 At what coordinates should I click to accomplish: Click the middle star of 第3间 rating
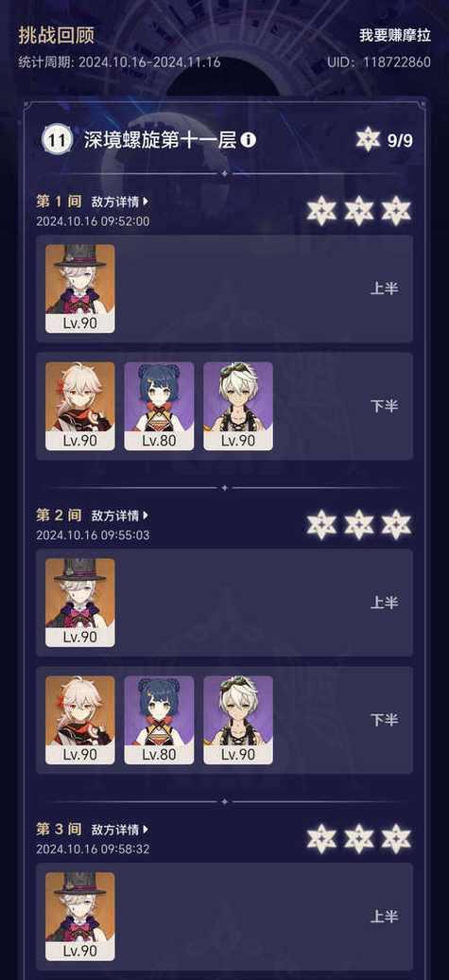pyautogui.click(x=359, y=839)
